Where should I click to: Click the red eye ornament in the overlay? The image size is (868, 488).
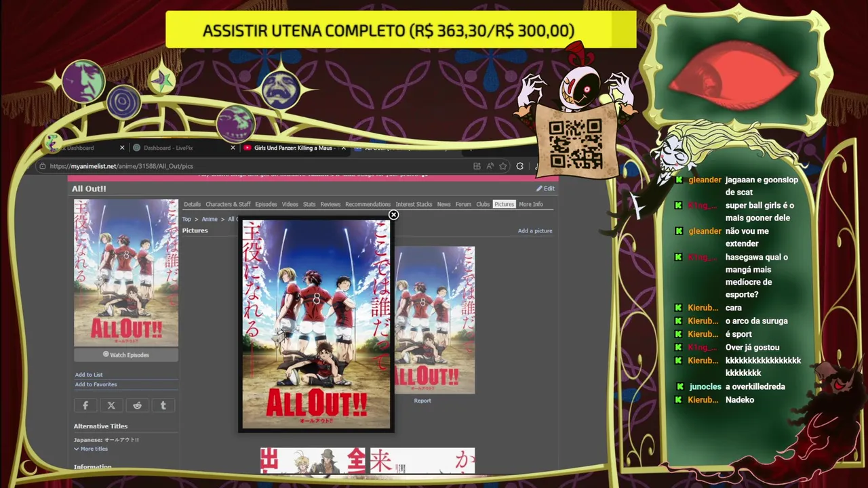click(734, 76)
